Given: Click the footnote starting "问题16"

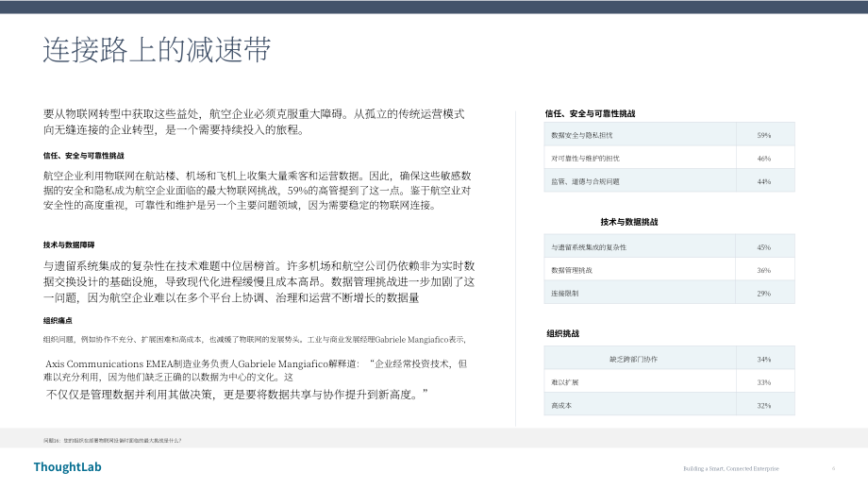Looking at the screenshot, I should click(112, 441).
